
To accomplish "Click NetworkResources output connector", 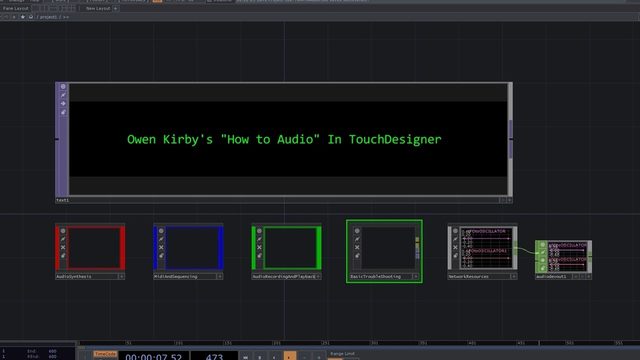I will tap(516, 248).
